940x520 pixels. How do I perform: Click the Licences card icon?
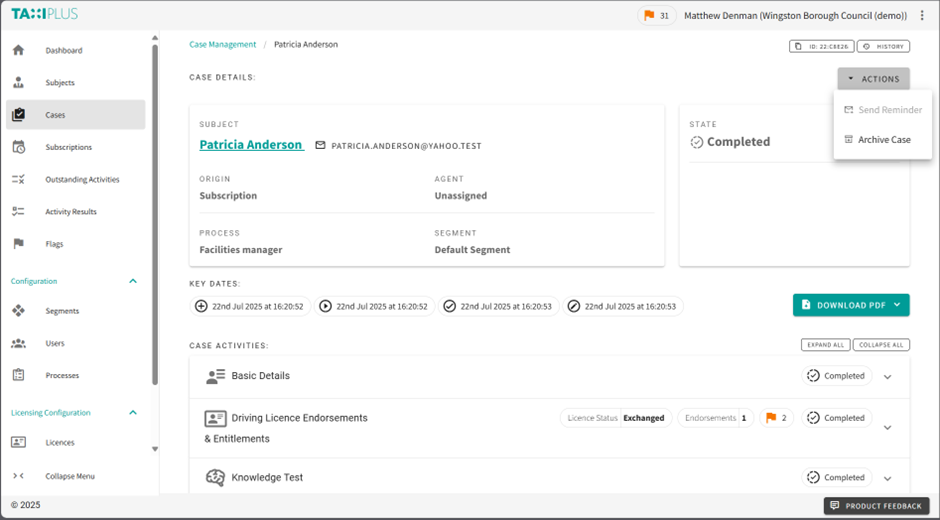[19, 443]
